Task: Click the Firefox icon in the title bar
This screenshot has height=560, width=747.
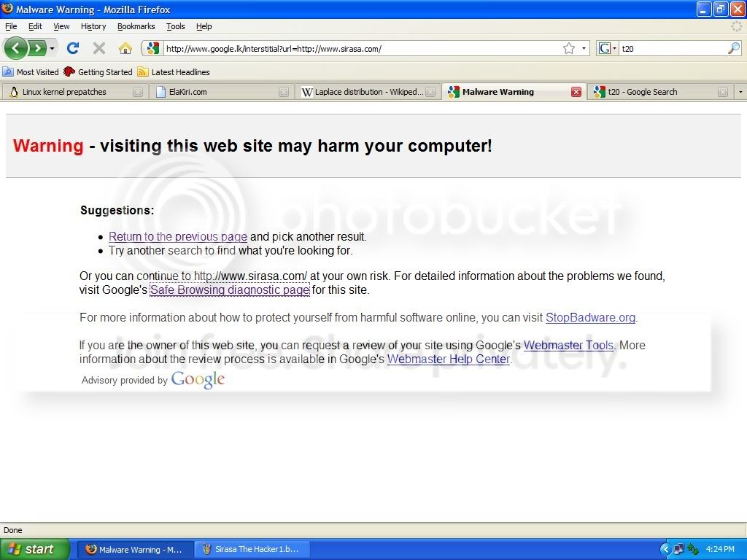Action: point(7,9)
